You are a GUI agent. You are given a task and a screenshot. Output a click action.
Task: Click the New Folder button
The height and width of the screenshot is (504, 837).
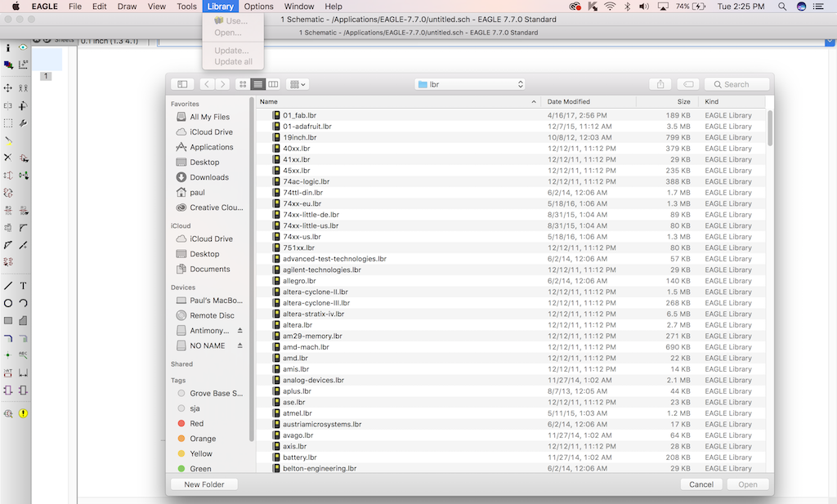(x=204, y=484)
